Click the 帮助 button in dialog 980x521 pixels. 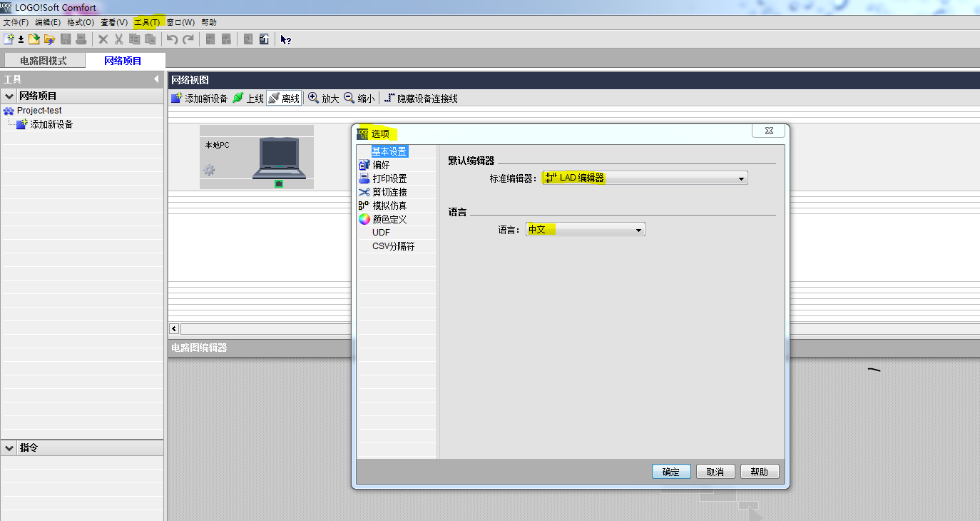(x=760, y=472)
